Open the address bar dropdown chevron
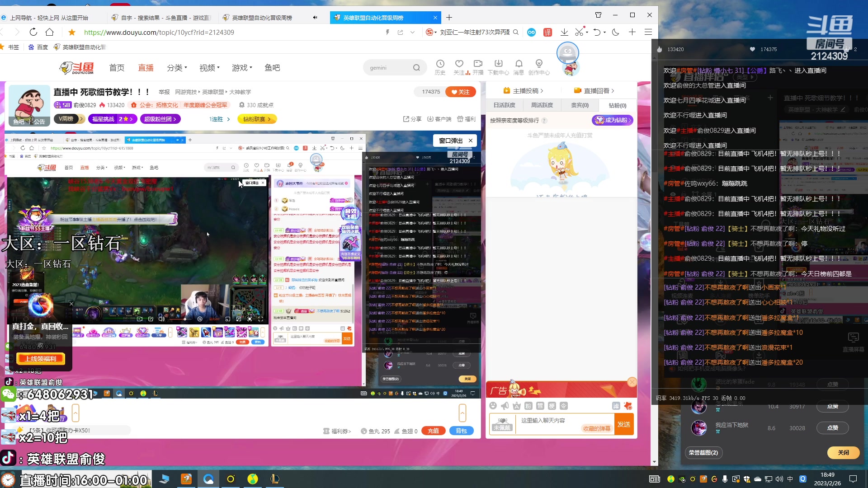This screenshot has height=488, width=868. 412,32
